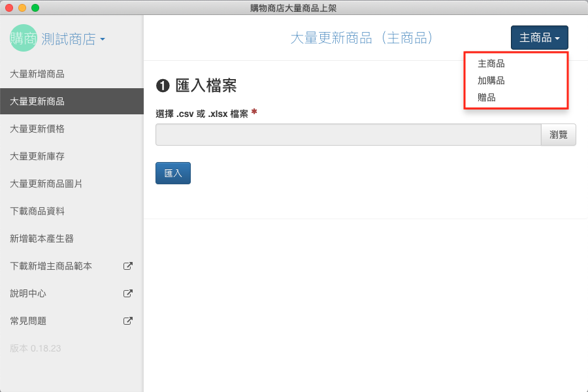Open 大量更新庫存 in the sidebar

72,156
